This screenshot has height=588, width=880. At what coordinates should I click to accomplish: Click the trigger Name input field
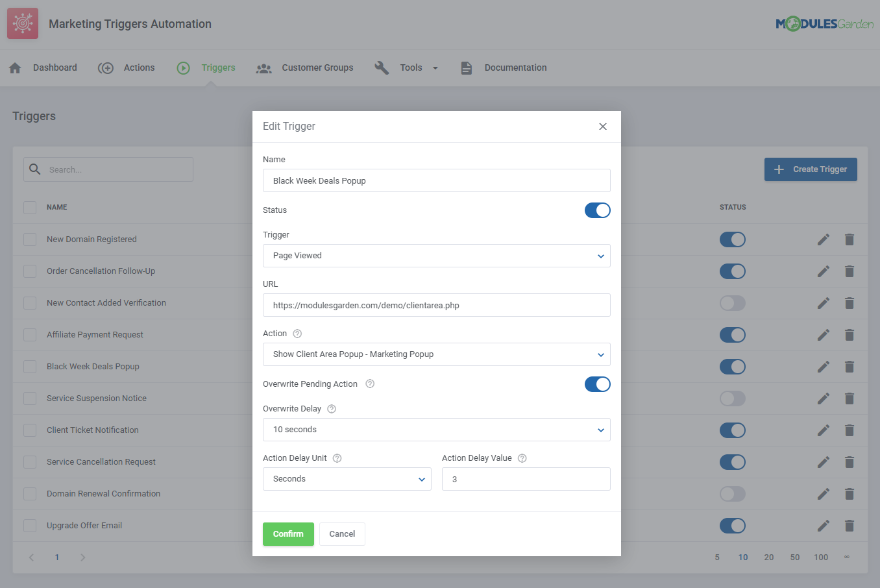pos(436,180)
